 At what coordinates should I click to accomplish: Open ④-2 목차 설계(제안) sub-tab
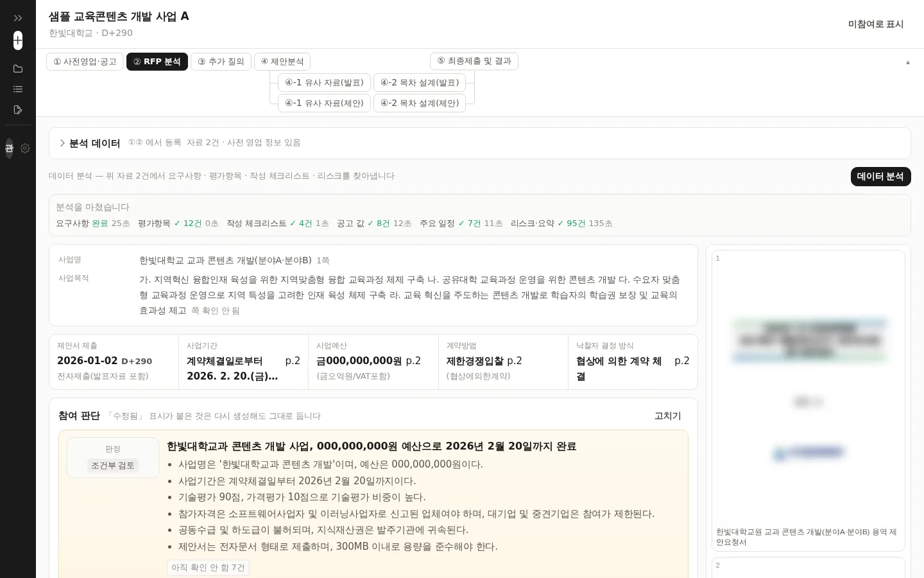tap(420, 103)
